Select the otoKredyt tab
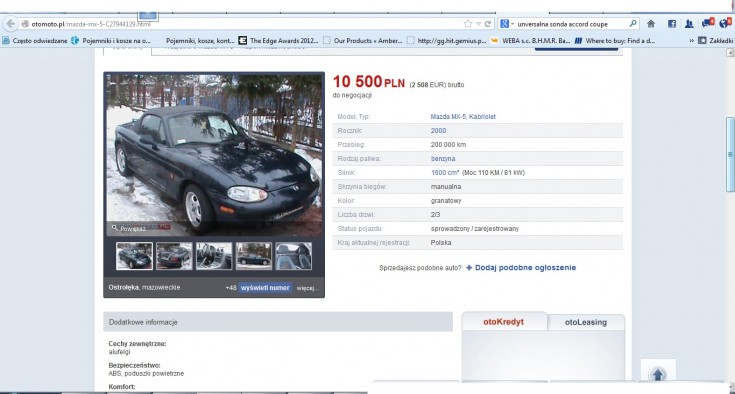Viewport: 735px width, 394px height. pos(504,322)
